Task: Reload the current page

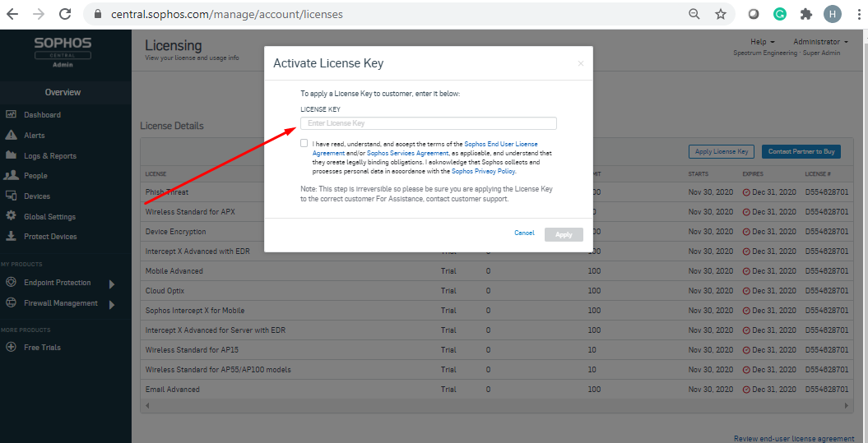Action: click(x=65, y=14)
